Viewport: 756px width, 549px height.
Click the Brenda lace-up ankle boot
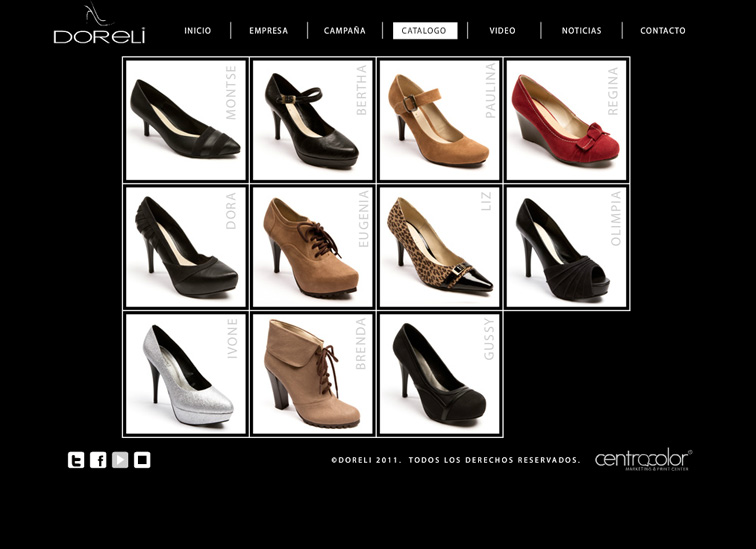tap(313, 374)
